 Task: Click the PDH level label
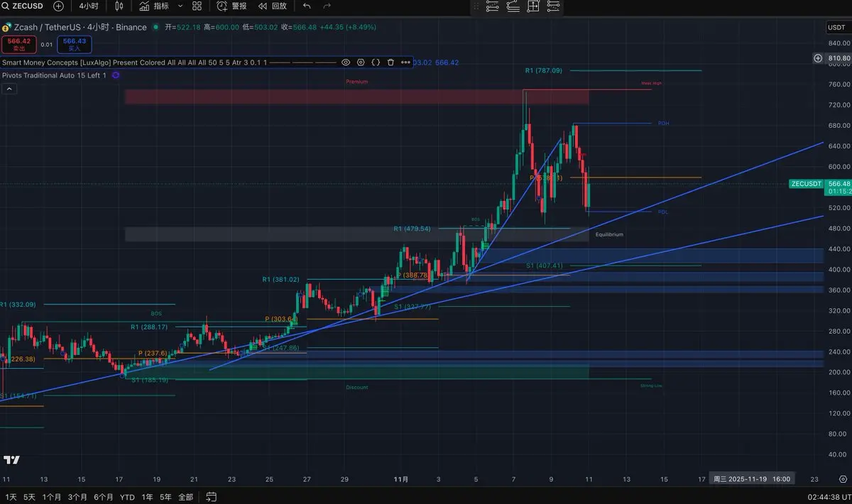click(x=663, y=124)
